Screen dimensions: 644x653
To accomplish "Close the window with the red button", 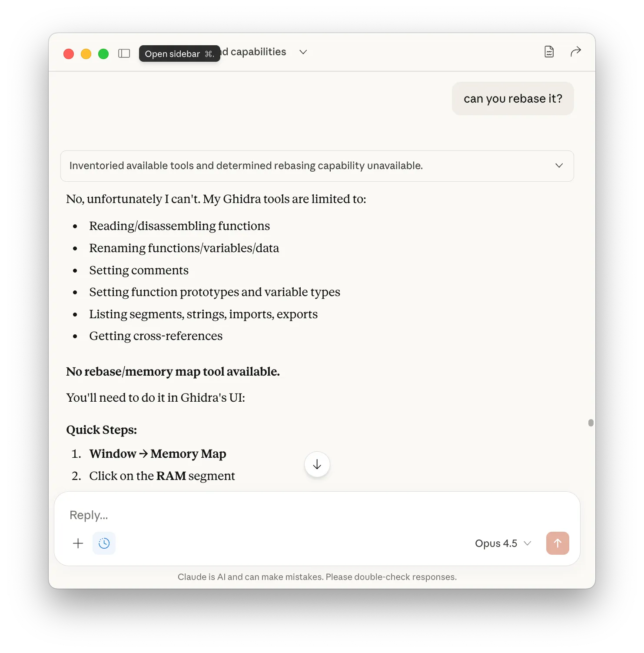I will coord(69,53).
